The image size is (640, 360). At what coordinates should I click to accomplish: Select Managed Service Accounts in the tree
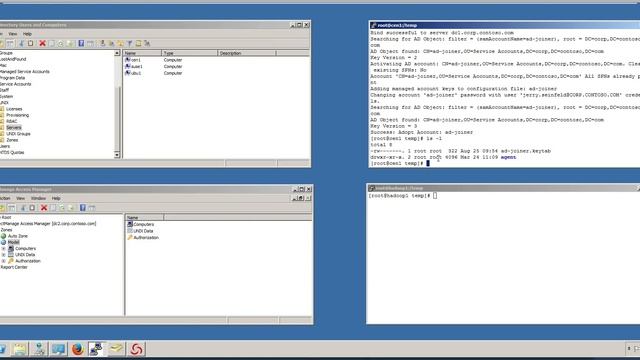tap(25, 72)
